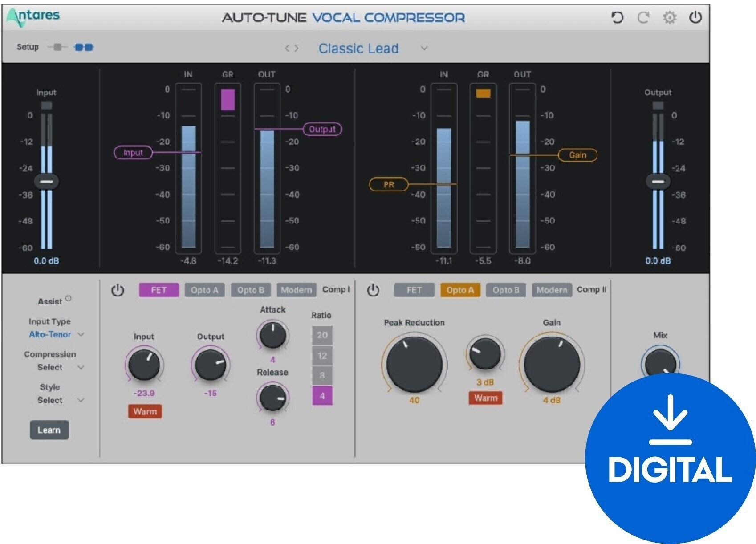Choose Opto A type for Comp I
The image size is (756, 544).
coord(205,290)
